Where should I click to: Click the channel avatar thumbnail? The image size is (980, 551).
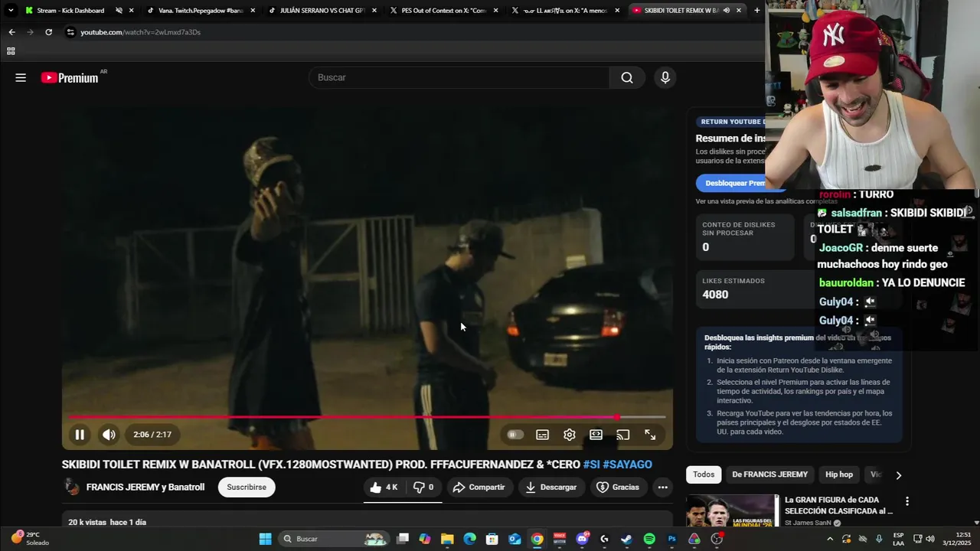[72, 487]
